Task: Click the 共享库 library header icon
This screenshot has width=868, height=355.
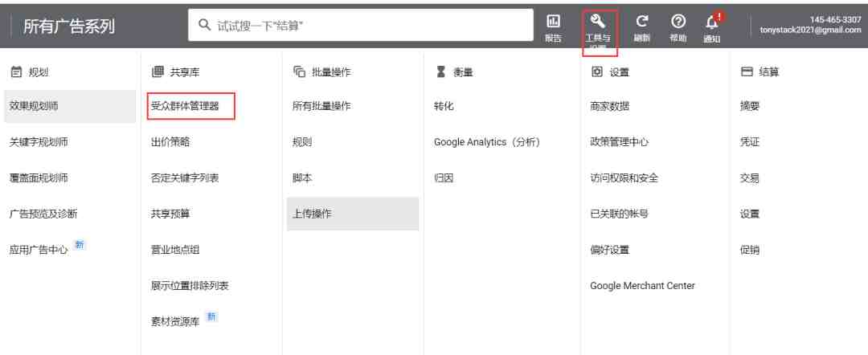Action: coord(158,72)
